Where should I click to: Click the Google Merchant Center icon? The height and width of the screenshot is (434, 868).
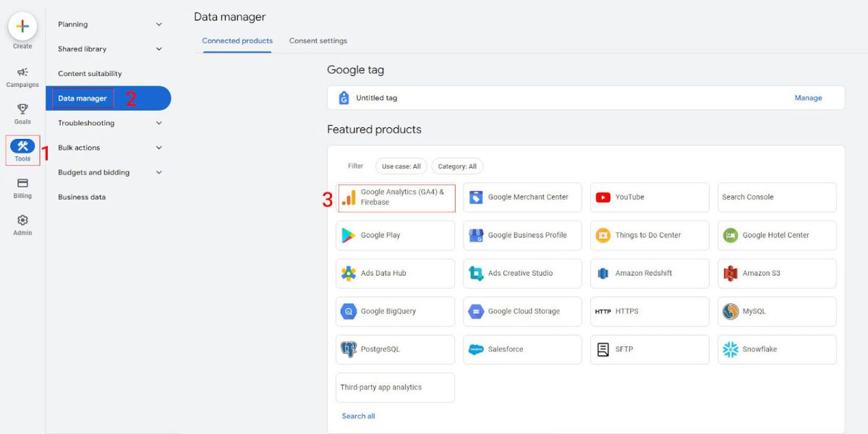(x=476, y=197)
